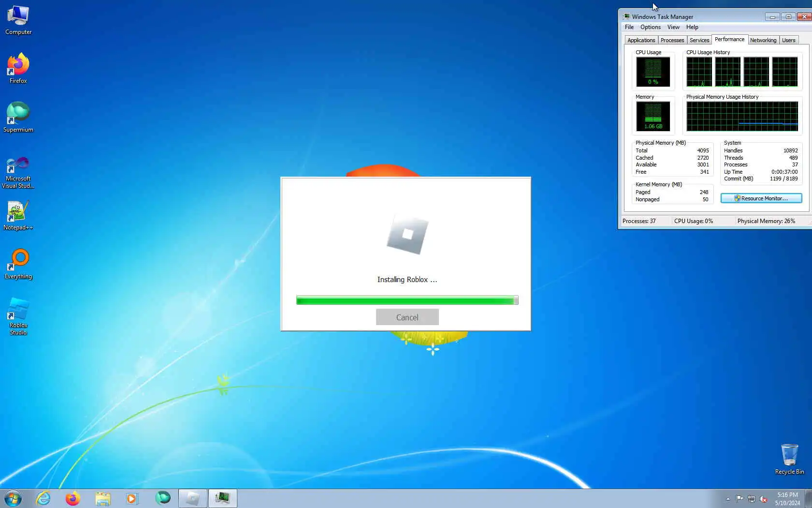Screen dimensions: 812x508
Task: Click the Nonpaged kernel memory value 50
Action: (705, 199)
